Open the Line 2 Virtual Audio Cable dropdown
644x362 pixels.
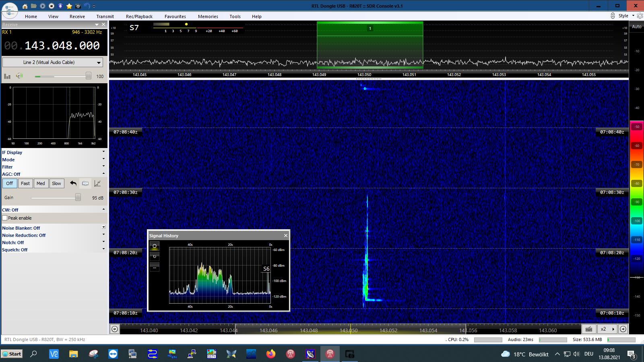coord(53,62)
